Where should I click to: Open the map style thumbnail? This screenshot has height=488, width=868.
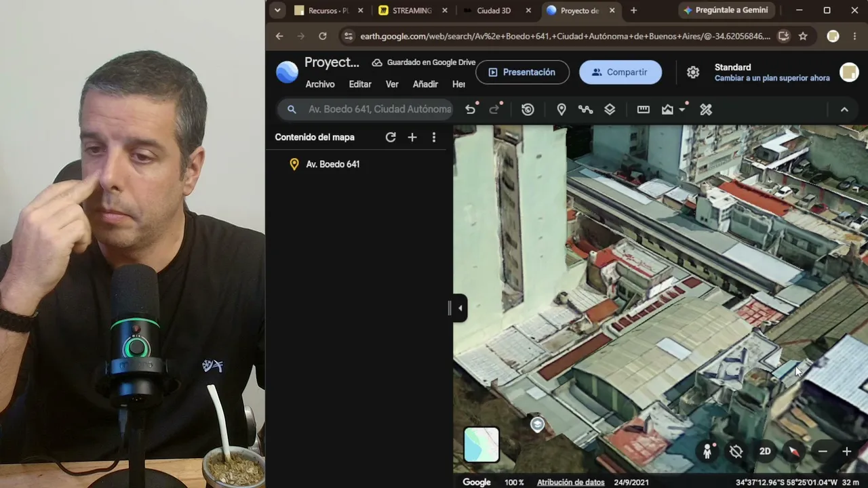click(x=481, y=445)
